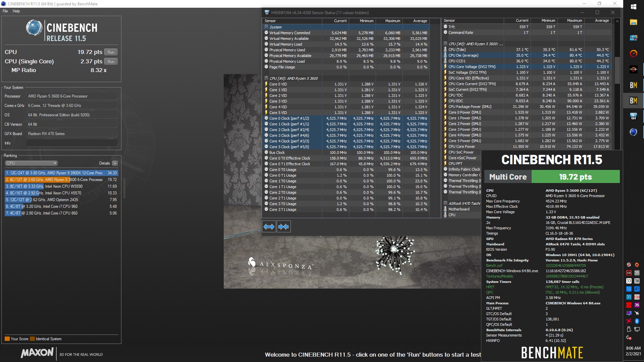Open the Windows Start button
The image size is (644, 362).
[x=633, y=7]
